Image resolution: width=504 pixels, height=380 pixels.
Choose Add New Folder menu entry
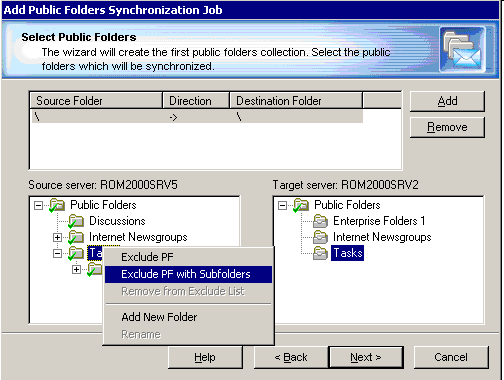(188, 317)
